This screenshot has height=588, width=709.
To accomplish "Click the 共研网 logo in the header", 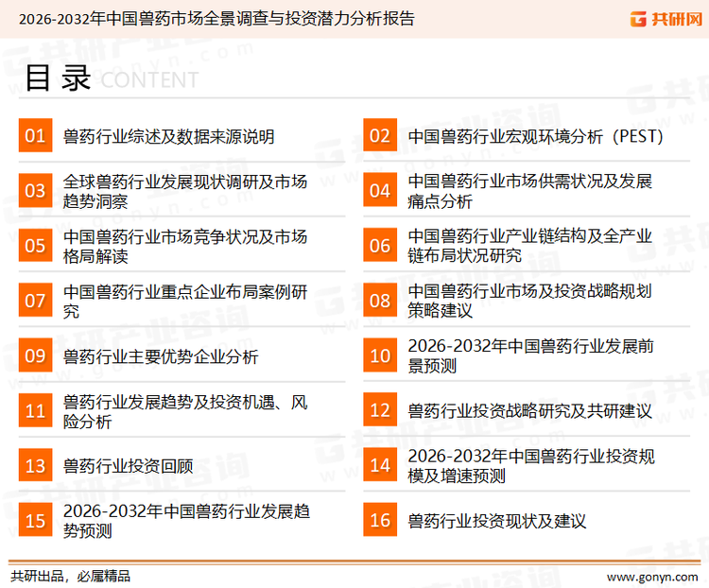I will (666, 19).
